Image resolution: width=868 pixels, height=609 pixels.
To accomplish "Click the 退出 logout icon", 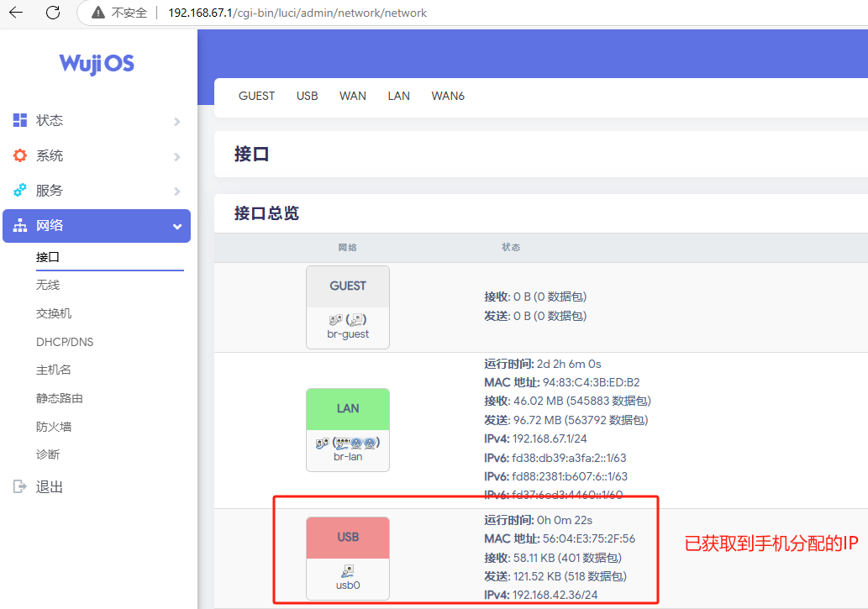I will 20,486.
